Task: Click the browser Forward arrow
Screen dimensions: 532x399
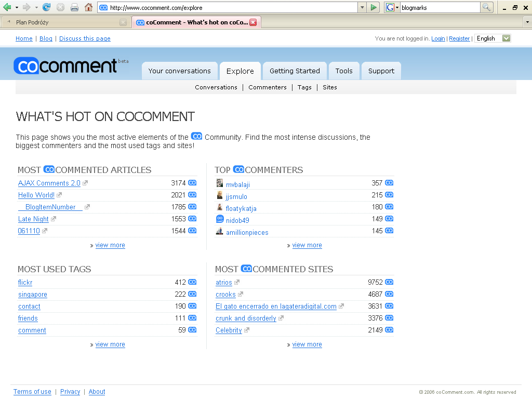Action: click(x=26, y=7)
